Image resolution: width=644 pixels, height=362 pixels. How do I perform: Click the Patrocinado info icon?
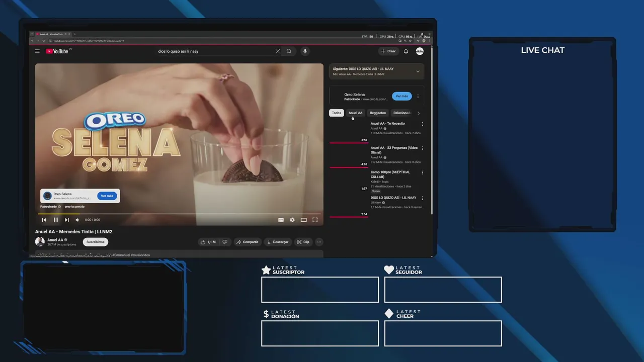coord(59,207)
